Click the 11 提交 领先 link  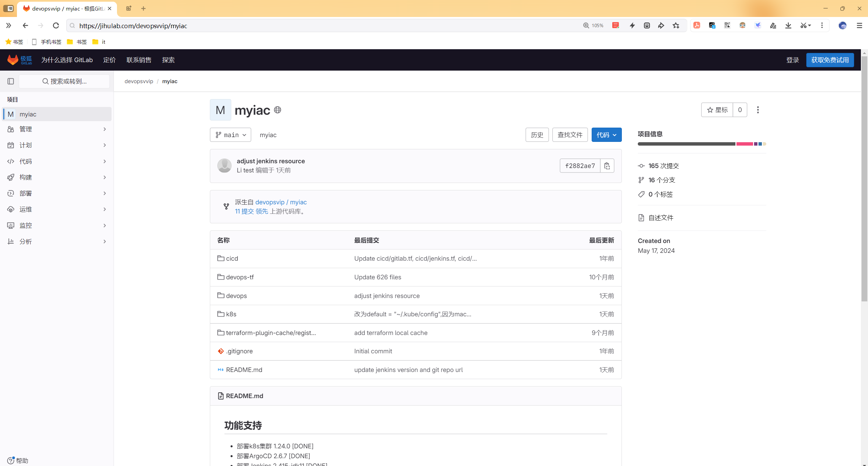pos(252,211)
